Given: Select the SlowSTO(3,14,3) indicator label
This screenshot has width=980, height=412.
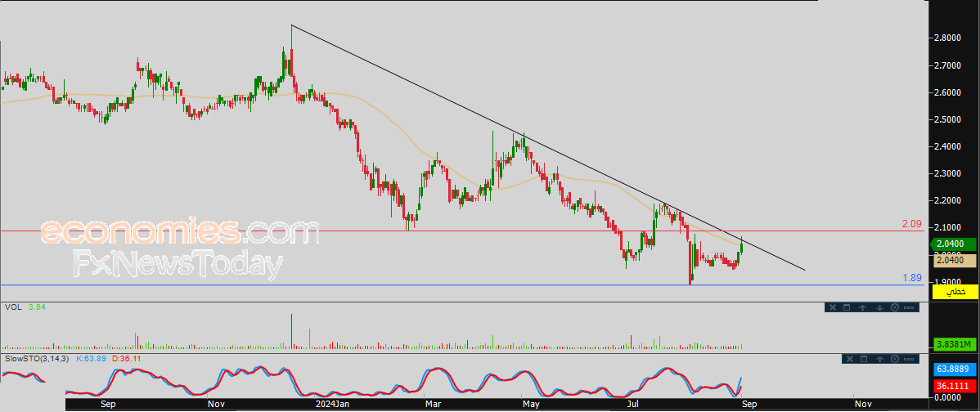Looking at the screenshot, I should pos(36,359).
